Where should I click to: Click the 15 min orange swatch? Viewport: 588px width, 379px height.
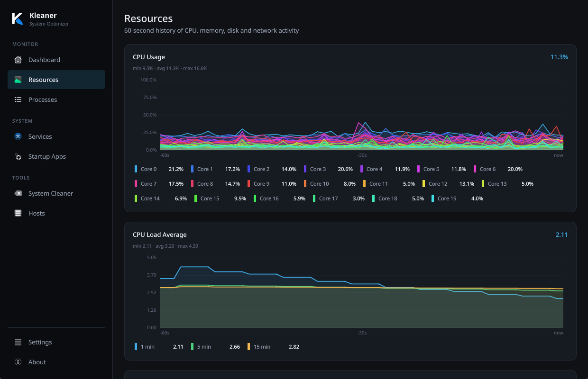(249, 347)
